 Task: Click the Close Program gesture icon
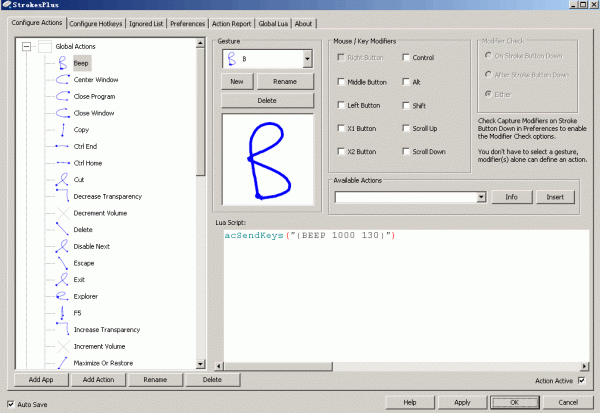click(62, 96)
